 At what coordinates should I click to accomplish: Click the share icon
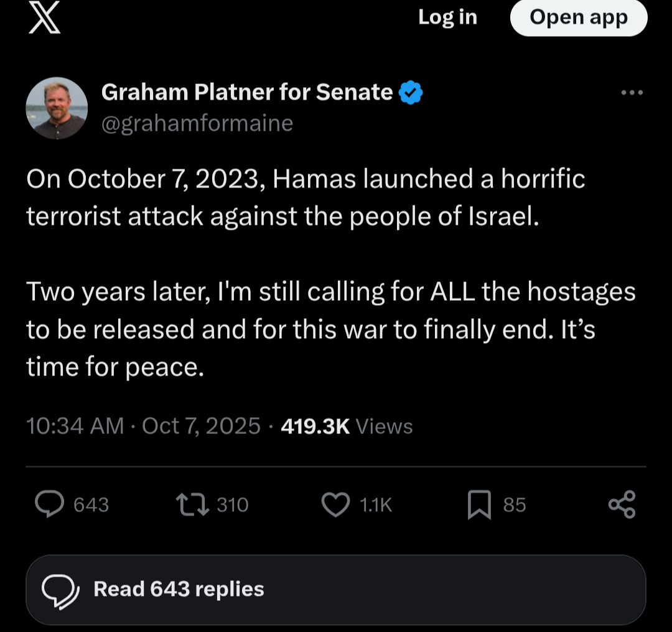622,504
